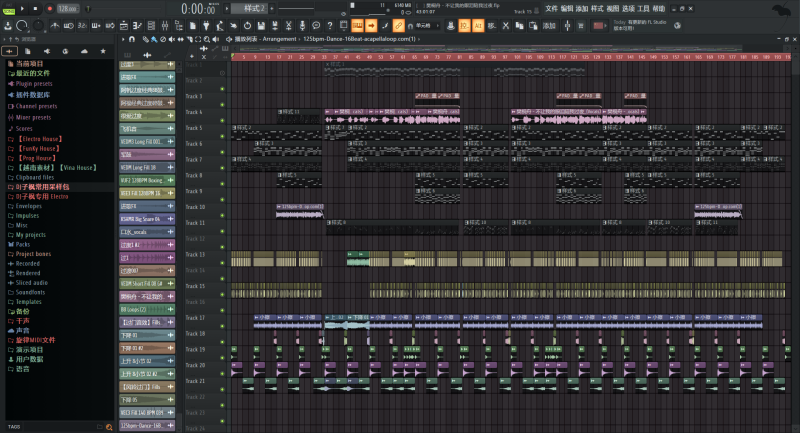Viewport: 800px width, 433px height.
Task: Click the help question mark icon
Action: point(330,26)
